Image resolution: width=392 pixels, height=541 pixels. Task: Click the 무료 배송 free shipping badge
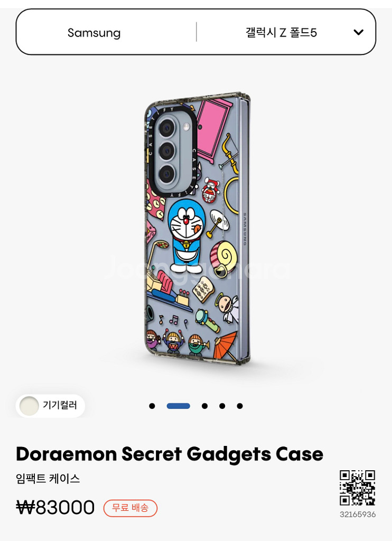(130, 508)
